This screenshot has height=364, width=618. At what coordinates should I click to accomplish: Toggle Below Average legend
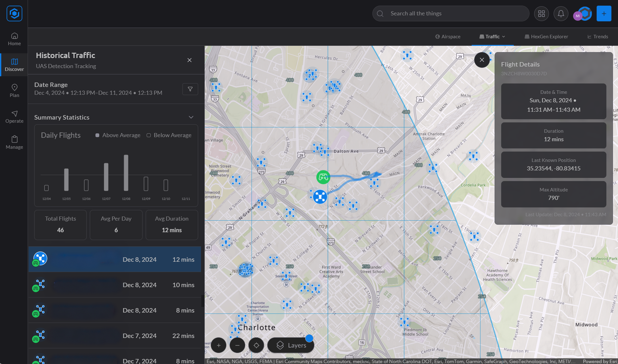(169, 135)
